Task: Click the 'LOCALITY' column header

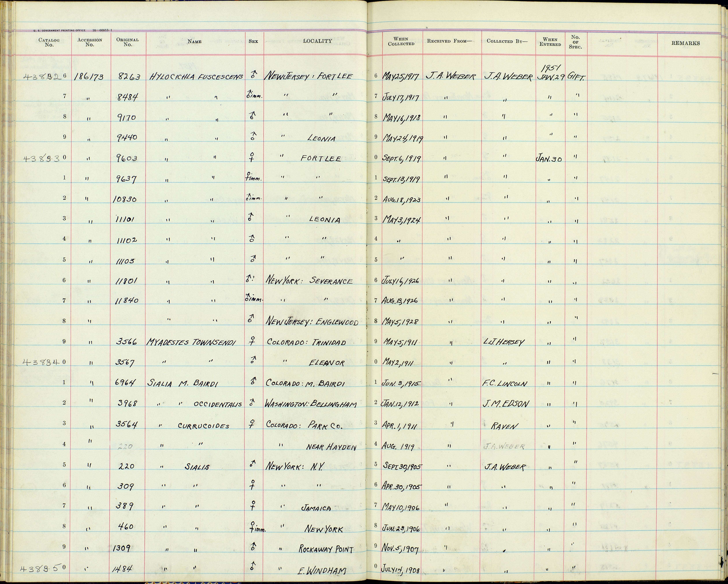Action: click(x=317, y=41)
